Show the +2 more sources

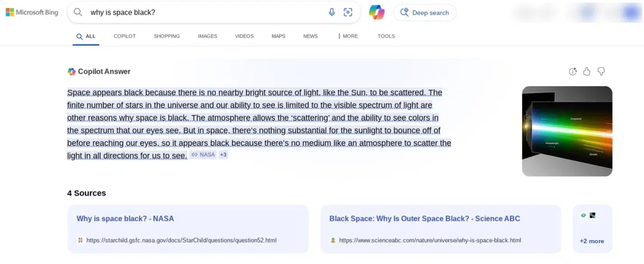click(592, 241)
